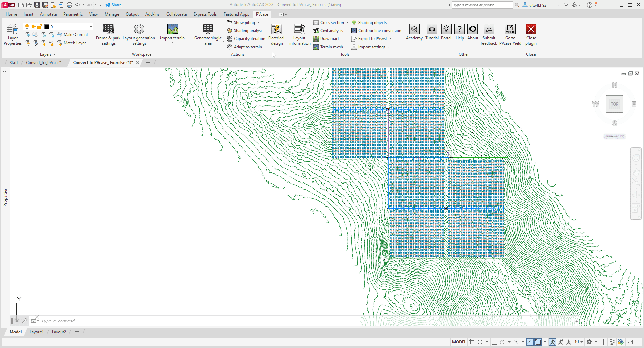Viewport: 644px width, 348px height.
Task: Toggle polar tracking in status bar
Action: (502, 342)
